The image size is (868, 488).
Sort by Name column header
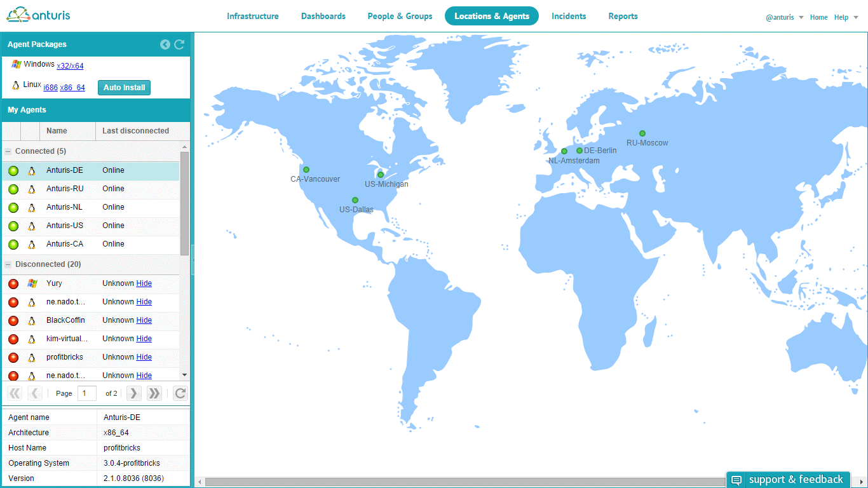pyautogui.click(x=67, y=131)
